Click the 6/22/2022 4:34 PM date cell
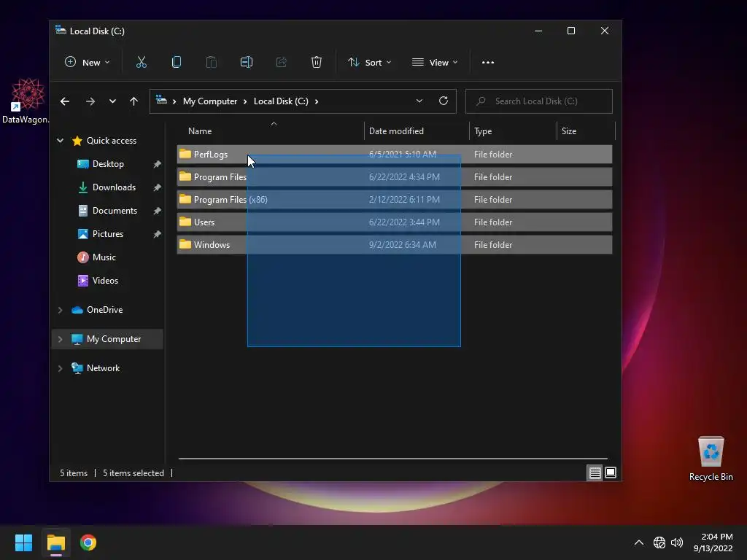This screenshot has height=560, width=747. [404, 177]
